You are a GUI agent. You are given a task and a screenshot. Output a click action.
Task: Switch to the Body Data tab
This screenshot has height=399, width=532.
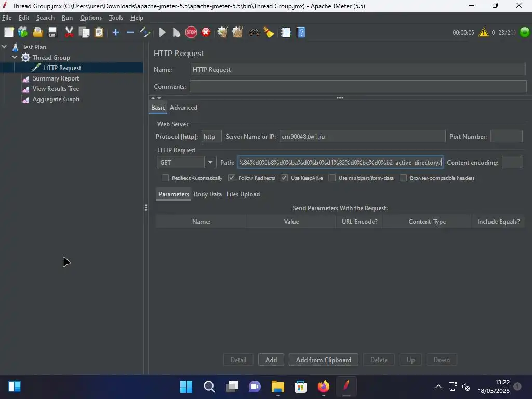[208, 194]
